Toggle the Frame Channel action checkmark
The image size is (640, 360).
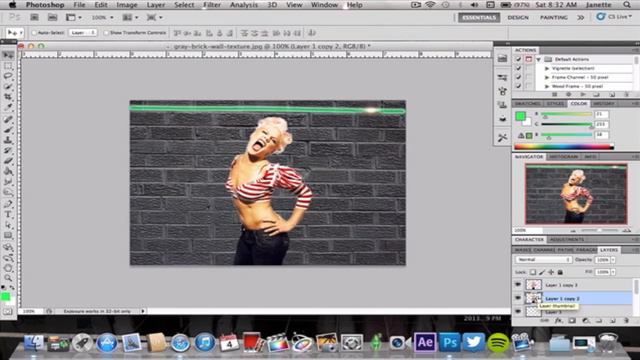pyautogui.click(x=518, y=77)
